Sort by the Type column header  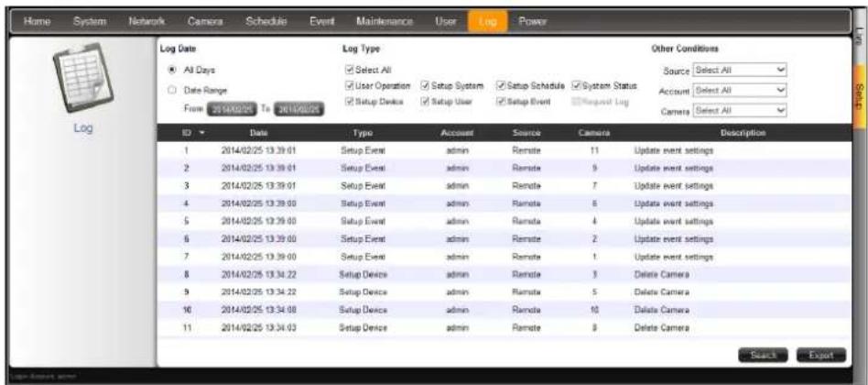pos(363,134)
